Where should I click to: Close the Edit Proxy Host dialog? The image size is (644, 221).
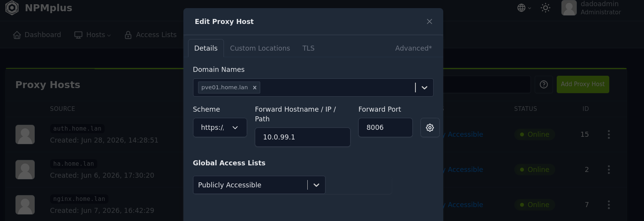click(429, 22)
